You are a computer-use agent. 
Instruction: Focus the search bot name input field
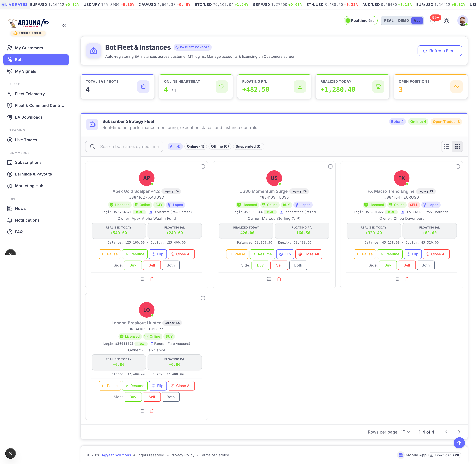[x=124, y=146]
